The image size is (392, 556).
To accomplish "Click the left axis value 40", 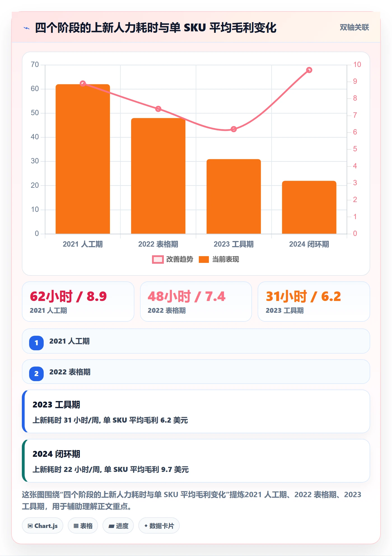I will (35, 137).
